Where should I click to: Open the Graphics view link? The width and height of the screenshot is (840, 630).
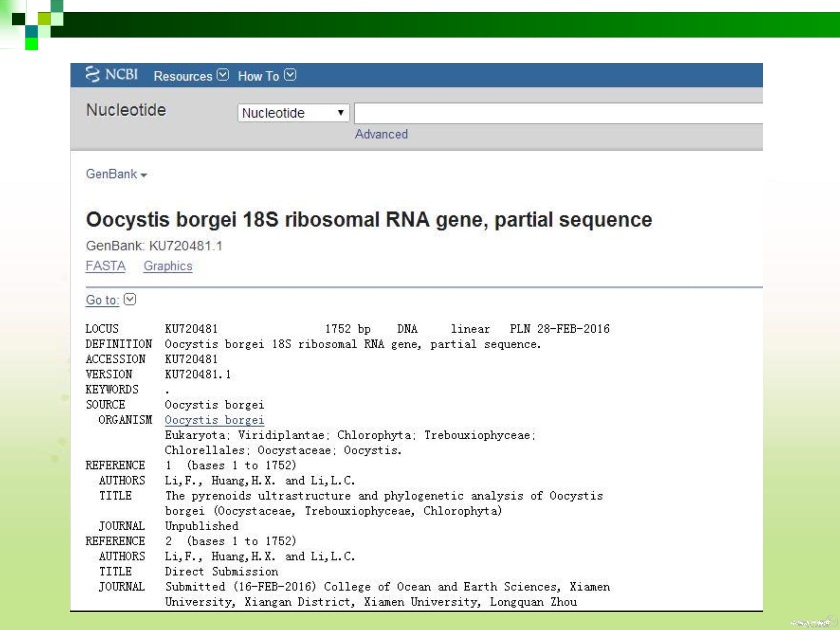pyautogui.click(x=168, y=266)
